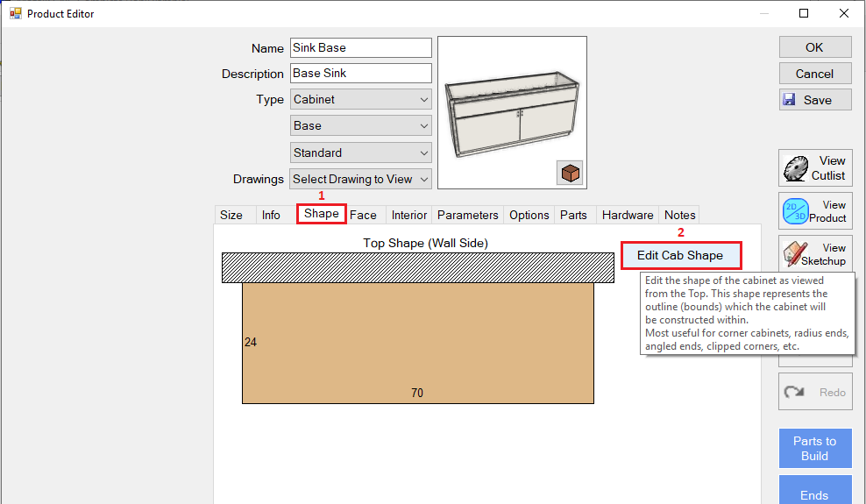Open the Base category dropdown
The height and width of the screenshot is (504, 866).
tap(360, 126)
